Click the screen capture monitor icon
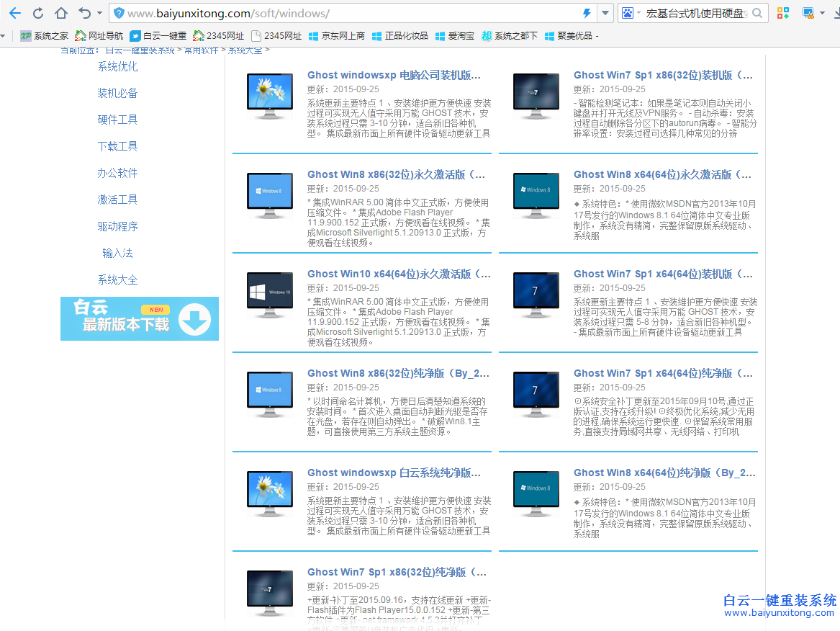The width and height of the screenshot is (840, 631). pos(807,12)
